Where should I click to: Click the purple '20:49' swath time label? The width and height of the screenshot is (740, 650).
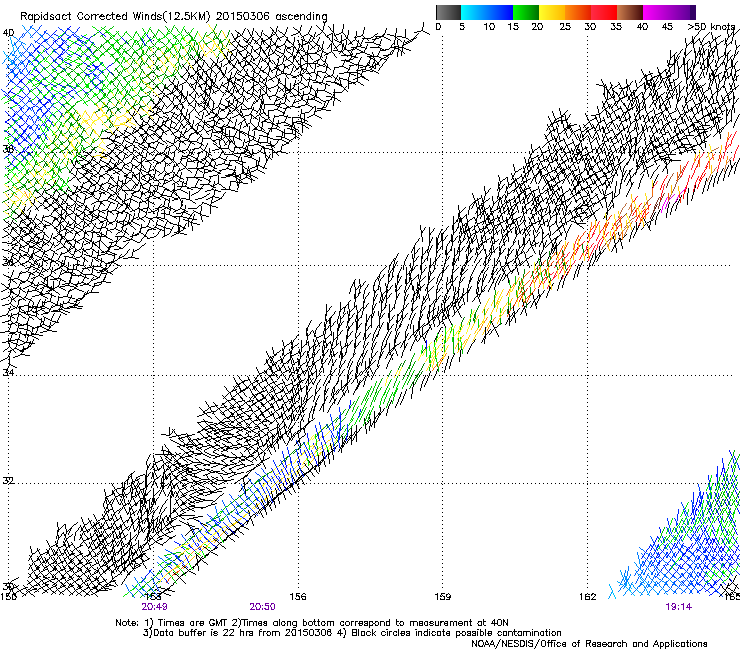154,607
